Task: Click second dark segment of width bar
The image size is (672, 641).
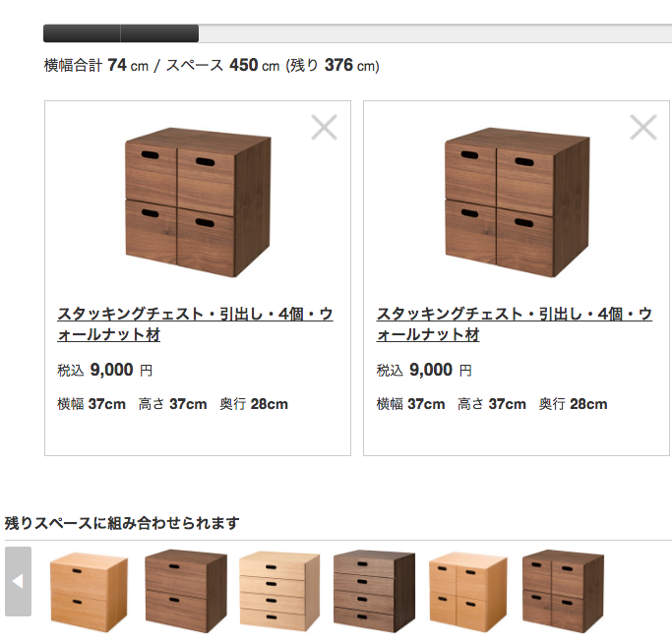Action: pyautogui.click(x=159, y=33)
